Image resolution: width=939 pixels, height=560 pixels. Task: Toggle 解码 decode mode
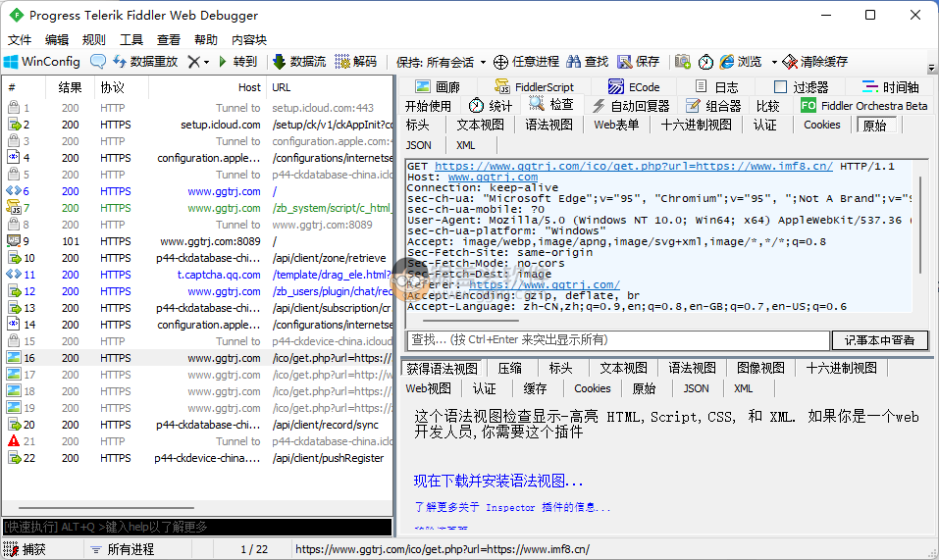pyautogui.click(x=356, y=62)
